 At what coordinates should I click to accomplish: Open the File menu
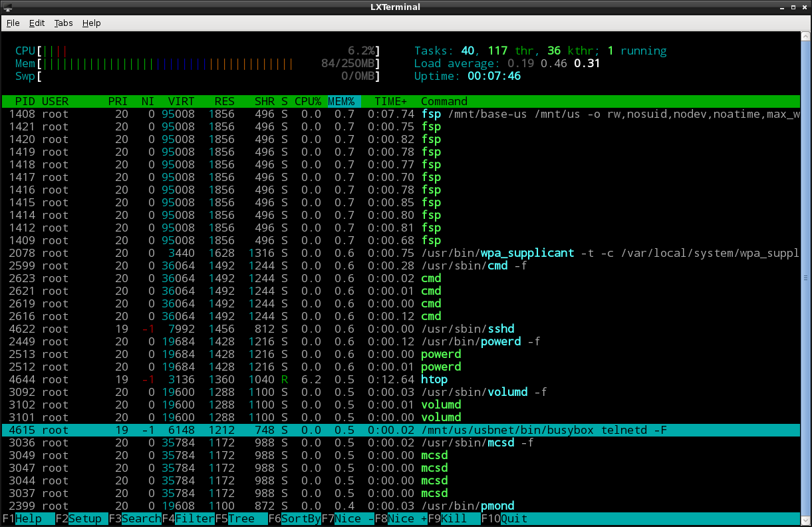(x=13, y=23)
